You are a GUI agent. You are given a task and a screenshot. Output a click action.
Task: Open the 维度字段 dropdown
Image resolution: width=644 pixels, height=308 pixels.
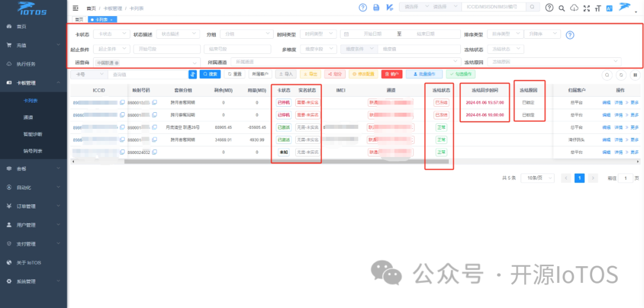coord(318,49)
